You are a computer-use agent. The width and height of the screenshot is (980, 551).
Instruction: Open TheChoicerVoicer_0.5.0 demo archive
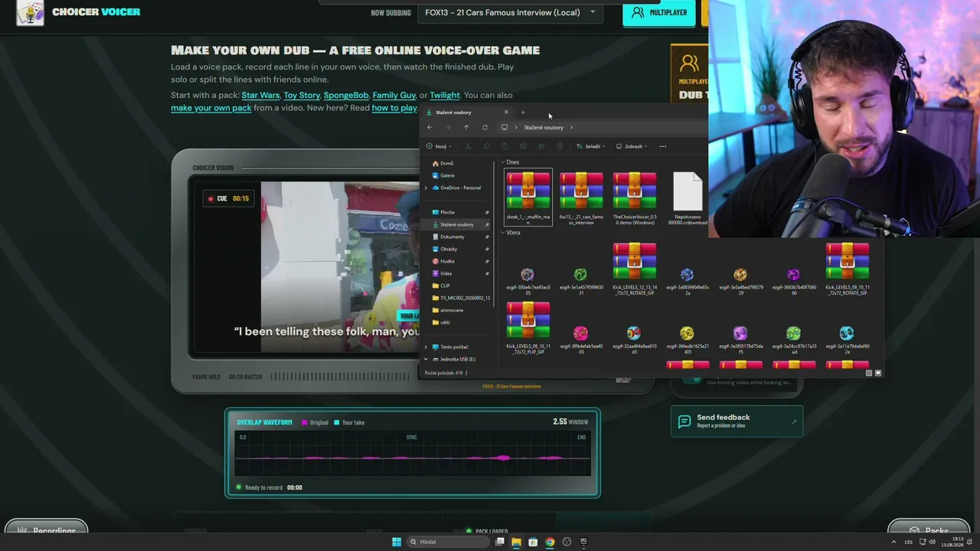point(635,197)
